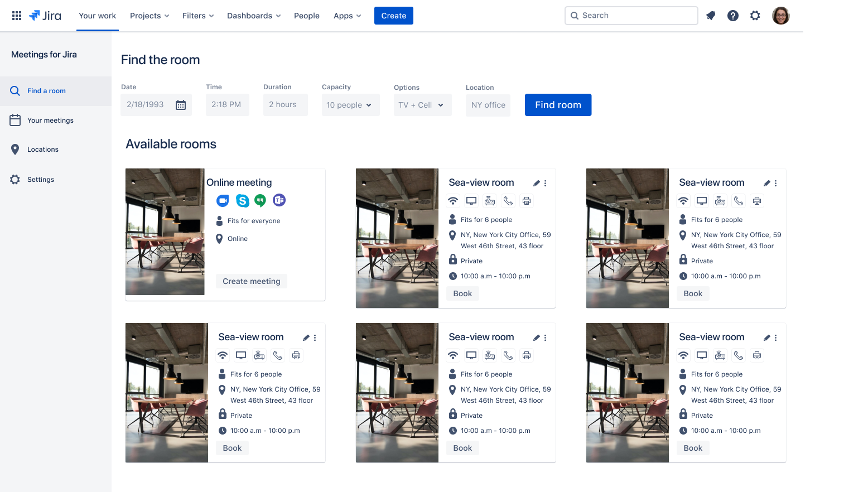Go to Your meetings in sidebar
This screenshot has height=492, width=868.
point(50,120)
